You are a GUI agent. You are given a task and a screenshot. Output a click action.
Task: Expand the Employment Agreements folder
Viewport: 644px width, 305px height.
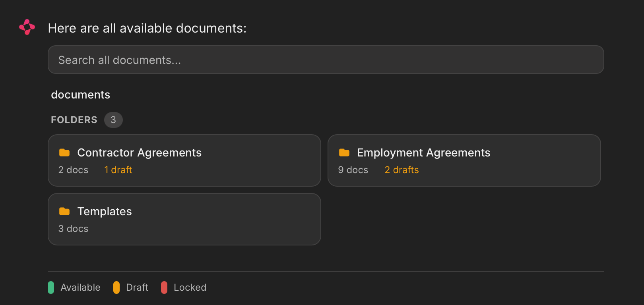point(464,160)
